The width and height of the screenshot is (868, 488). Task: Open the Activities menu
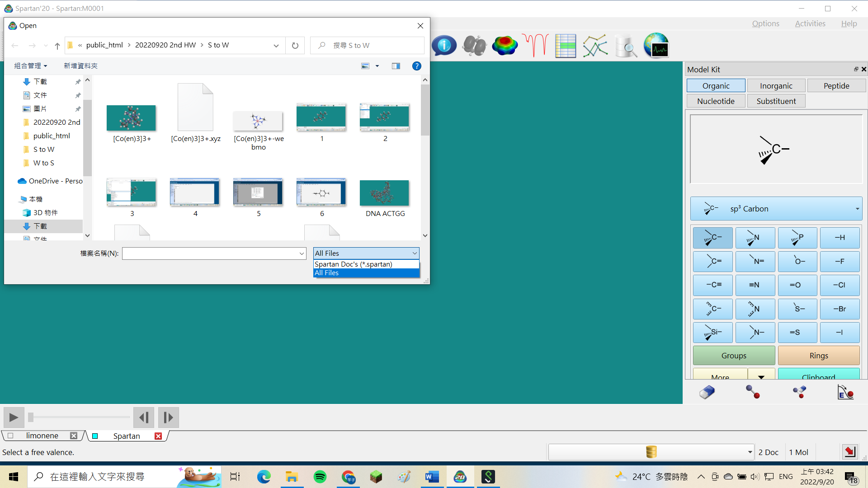click(810, 23)
